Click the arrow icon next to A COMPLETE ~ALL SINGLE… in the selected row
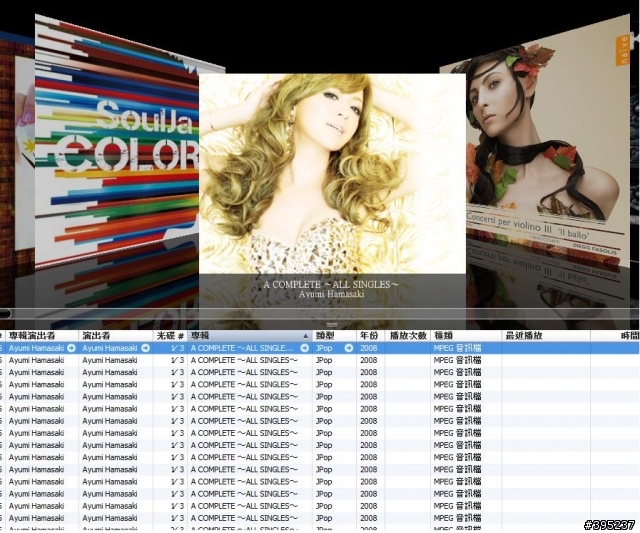Screen dimensions: 640x533 pyautogui.click(x=304, y=348)
